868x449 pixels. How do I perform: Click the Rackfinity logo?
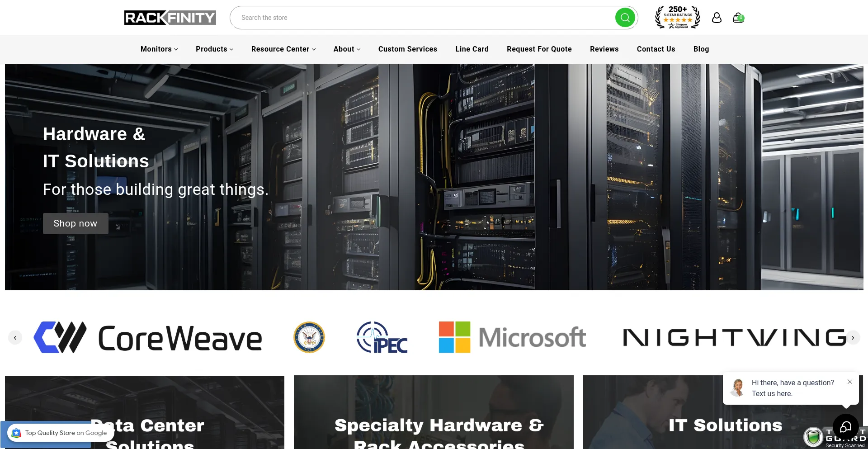point(170,18)
